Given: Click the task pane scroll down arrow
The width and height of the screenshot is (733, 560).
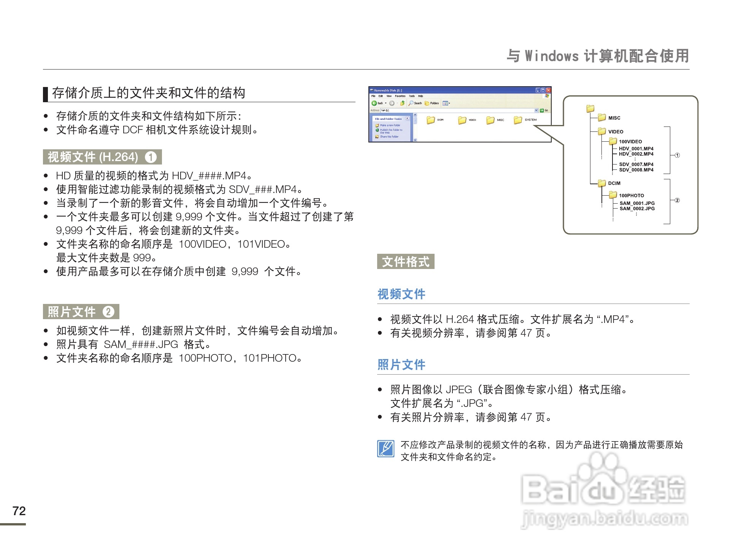Looking at the screenshot, I should 415,140.
